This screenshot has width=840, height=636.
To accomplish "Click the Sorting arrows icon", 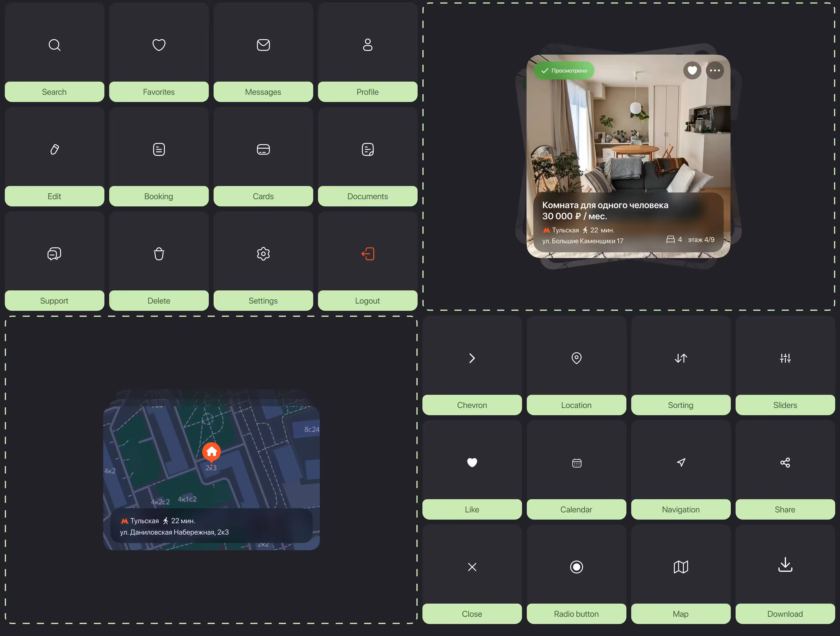I will click(x=681, y=358).
